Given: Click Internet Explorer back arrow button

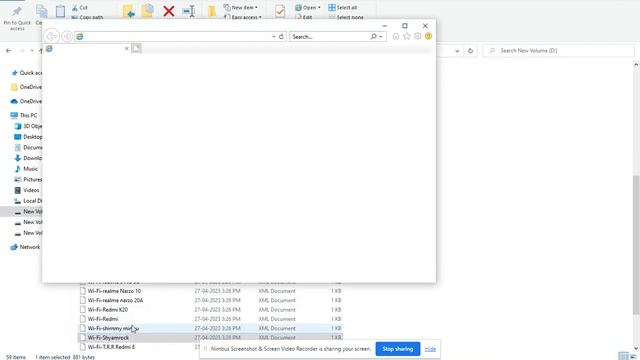Looking at the screenshot, I should tap(52, 36).
